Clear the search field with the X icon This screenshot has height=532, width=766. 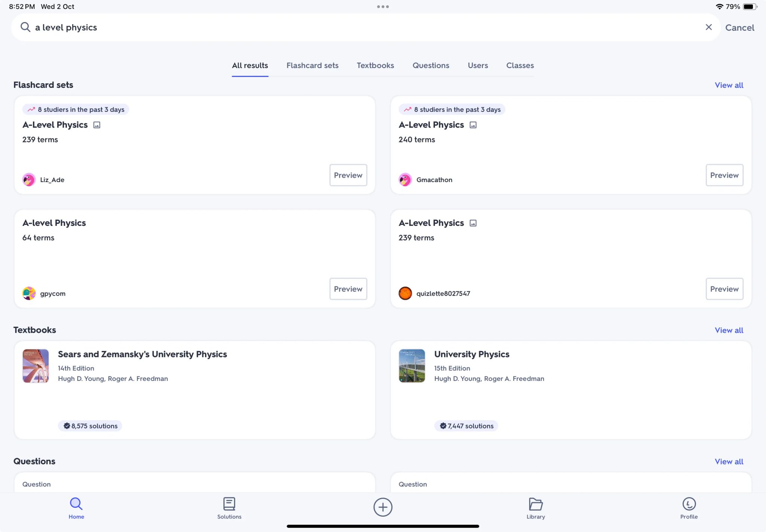[709, 27]
